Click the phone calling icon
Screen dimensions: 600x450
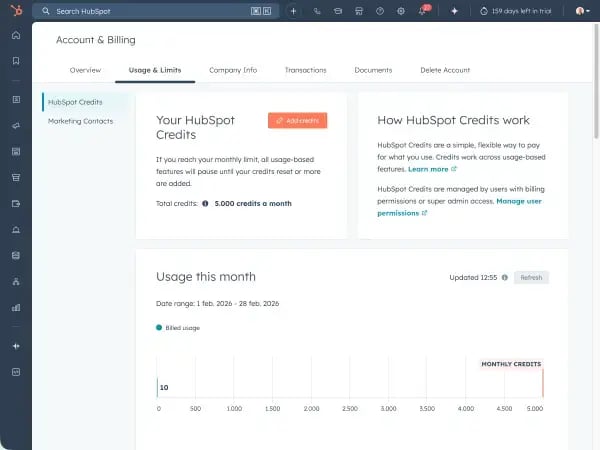point(317,11)
